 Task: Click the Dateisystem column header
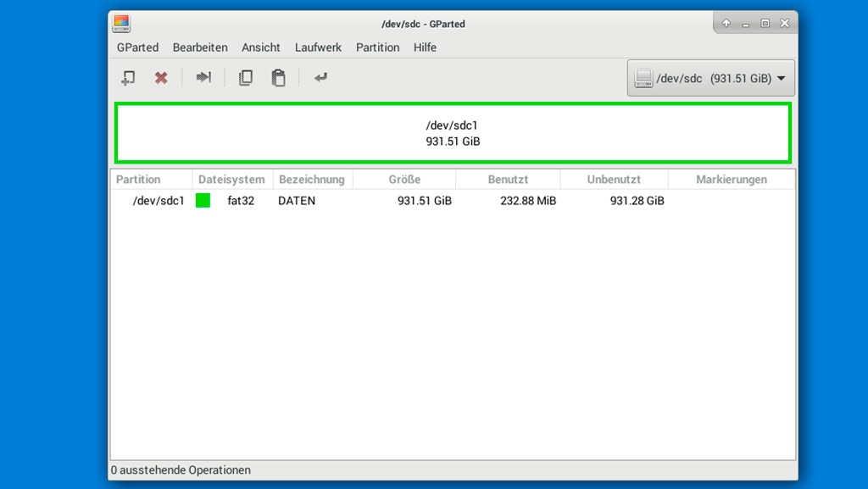231,180
